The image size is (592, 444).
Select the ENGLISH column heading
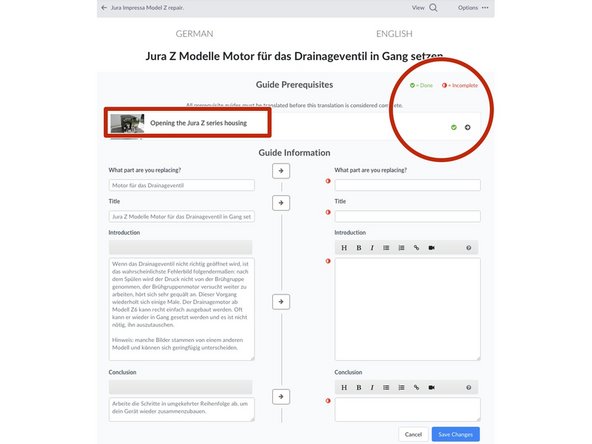click(x=394, y=34)
